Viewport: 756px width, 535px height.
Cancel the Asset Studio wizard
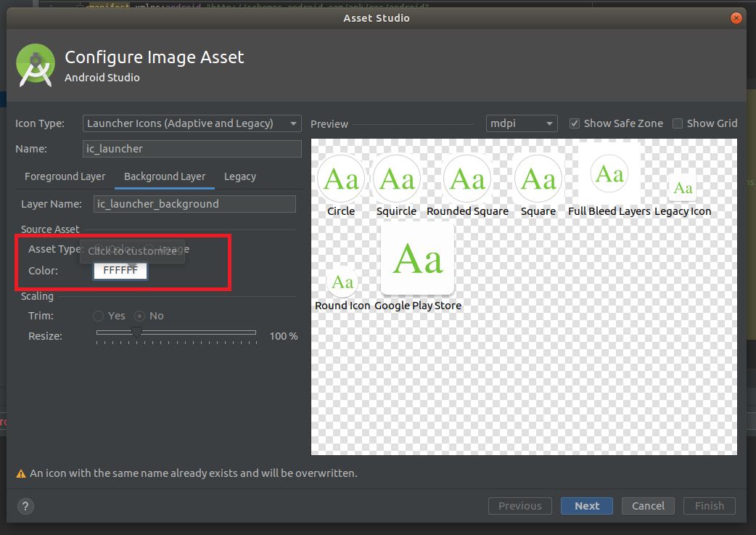click(x=648, y=506)
